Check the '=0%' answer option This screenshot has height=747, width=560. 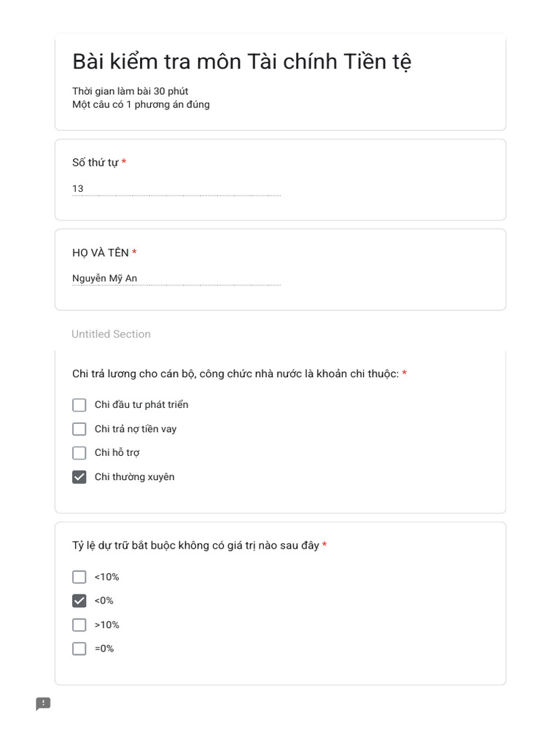pos(79,649)
